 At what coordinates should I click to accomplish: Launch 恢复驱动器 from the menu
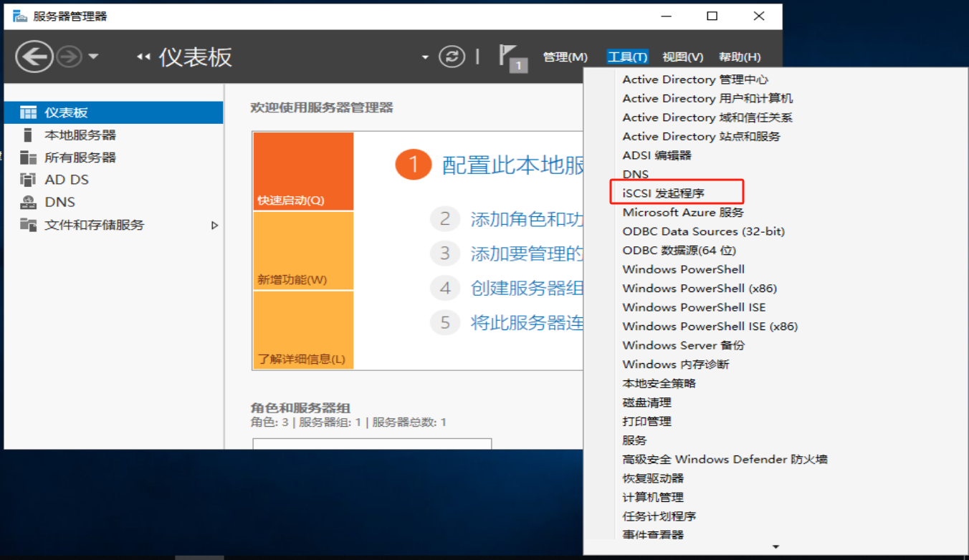653,478
